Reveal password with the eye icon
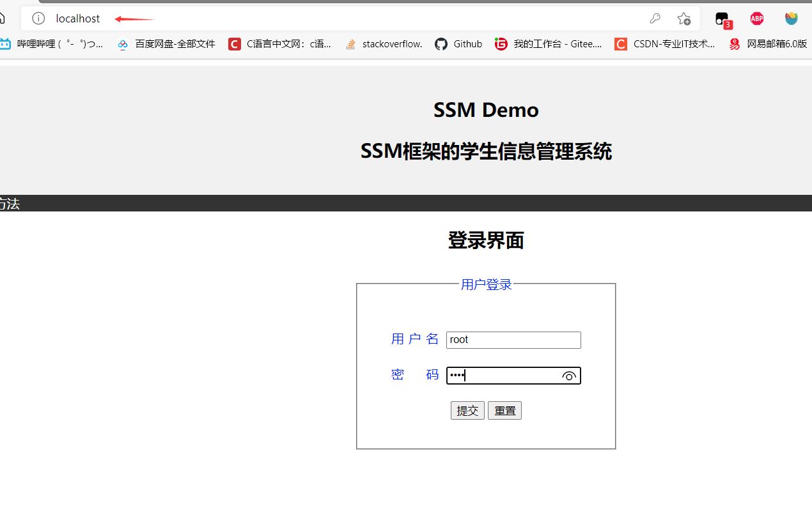 [569, 376]
